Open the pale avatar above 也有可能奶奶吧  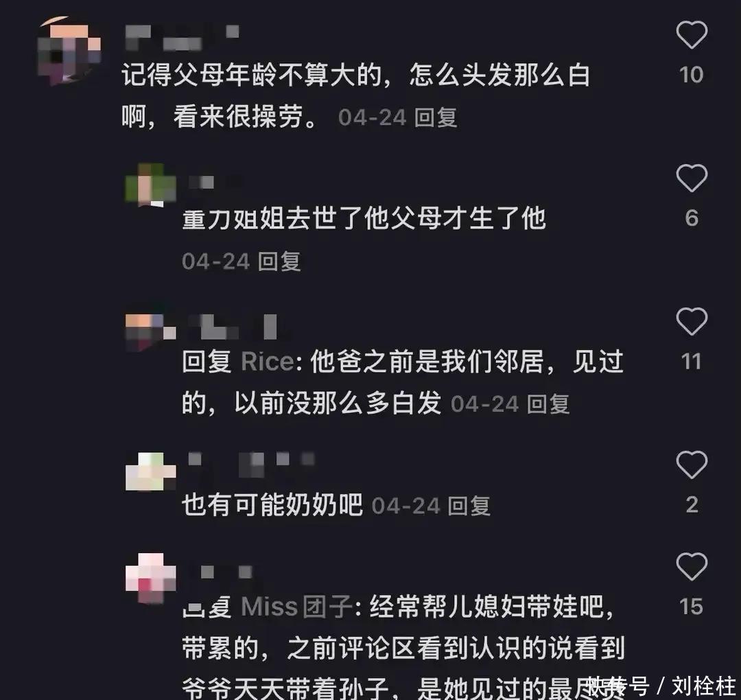click(150, 471)
